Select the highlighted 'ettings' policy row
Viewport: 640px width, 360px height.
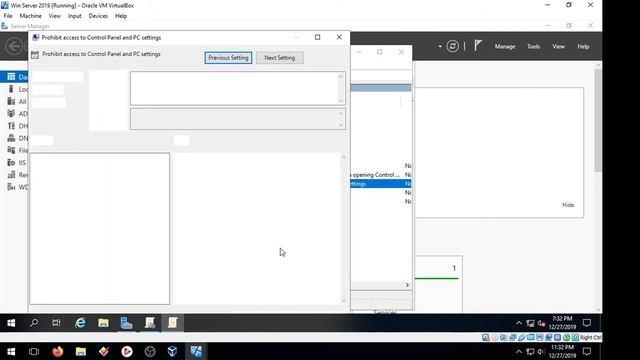[380, 184]
